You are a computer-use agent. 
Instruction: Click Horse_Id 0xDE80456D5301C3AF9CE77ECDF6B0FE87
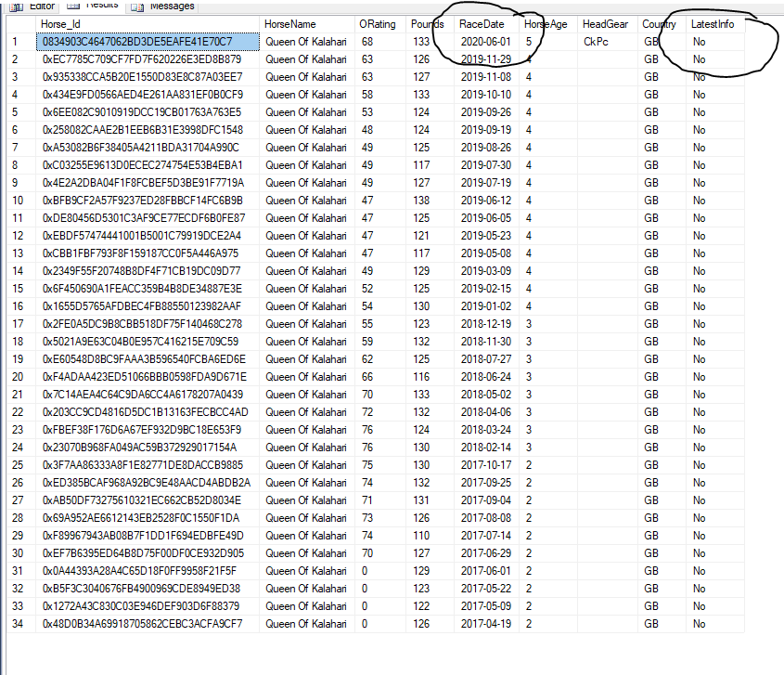tap(148, 218)
